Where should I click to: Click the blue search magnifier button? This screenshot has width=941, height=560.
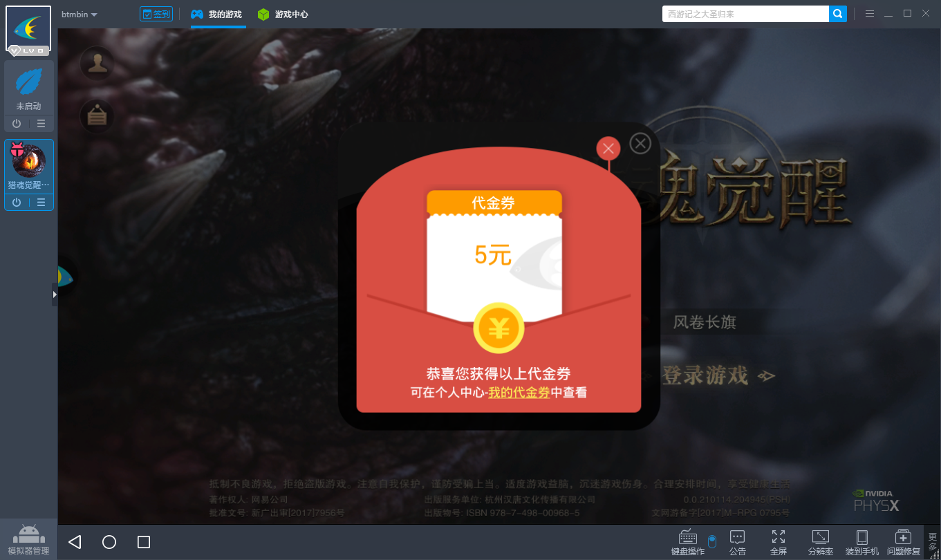coord(838,14)
